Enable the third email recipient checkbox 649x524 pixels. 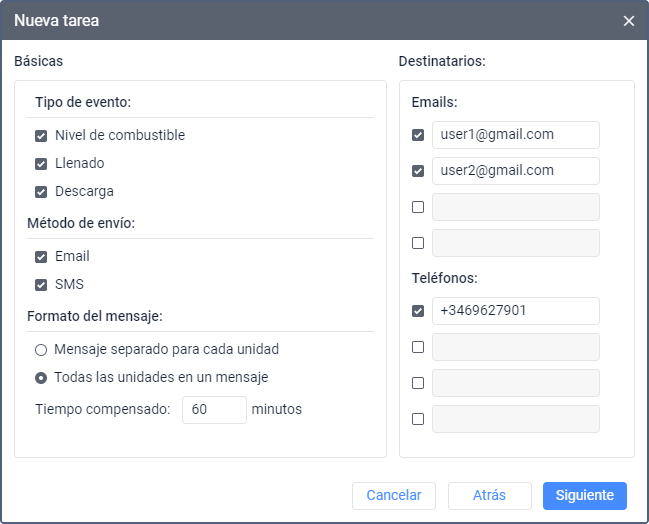coord(418,207)
